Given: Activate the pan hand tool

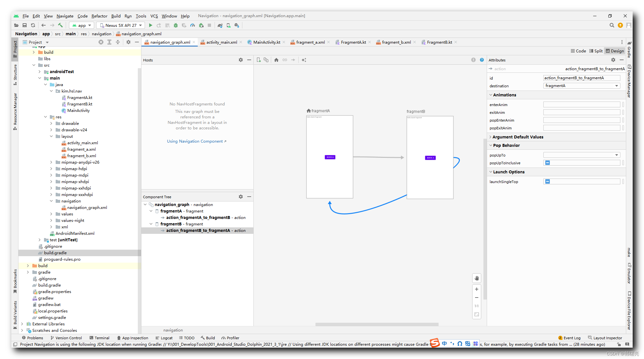Looking at the screenshot, I should click(x=476, y=278).
